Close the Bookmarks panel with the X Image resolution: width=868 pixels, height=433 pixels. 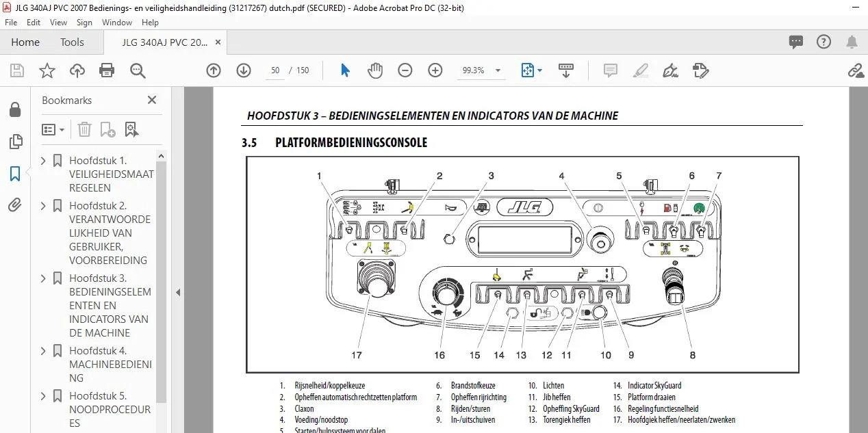[152, 100]
